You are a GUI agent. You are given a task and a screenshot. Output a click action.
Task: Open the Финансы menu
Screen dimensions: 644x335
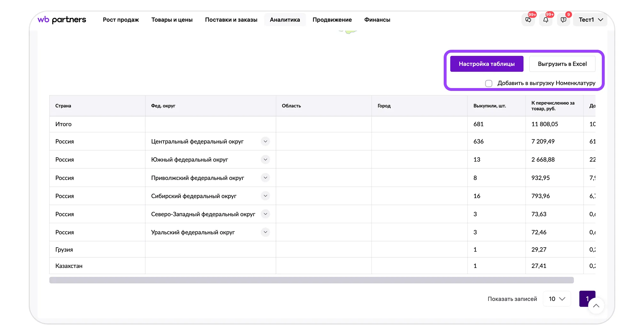pyautogui.click(x=377, y=20)
